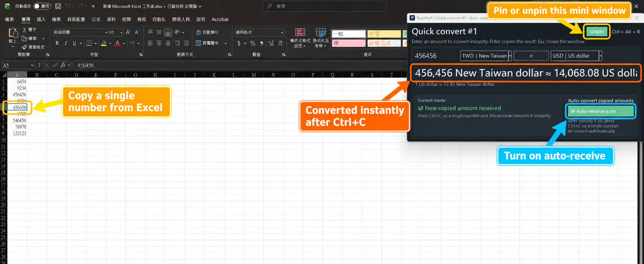Align text left in alignment group
Viewport: 644px width, 264px height.
[x=150, y=43]
